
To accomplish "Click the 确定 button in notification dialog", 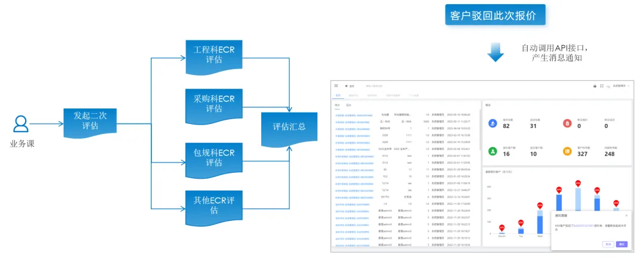I will (622, 244).
